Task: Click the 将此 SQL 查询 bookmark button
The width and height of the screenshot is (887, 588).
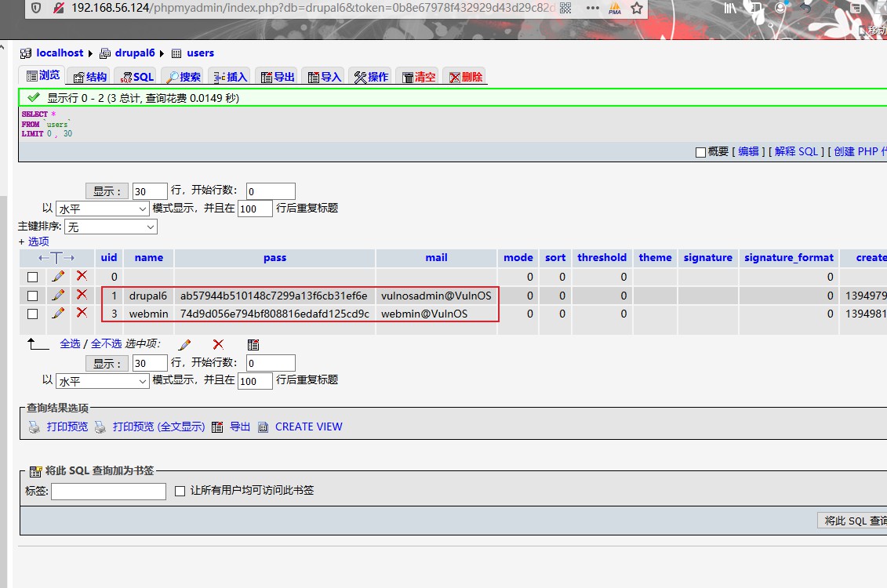Action: pos(852,521)
